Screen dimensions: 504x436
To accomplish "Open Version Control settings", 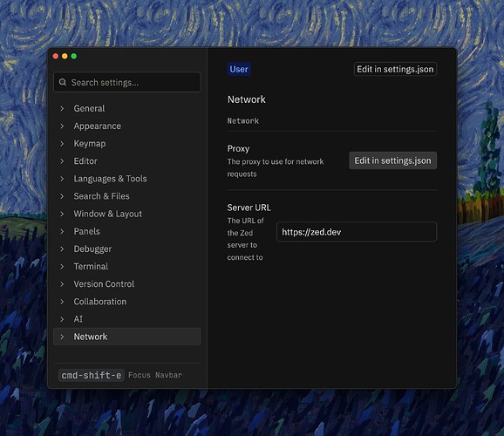I will coord(104,284).
